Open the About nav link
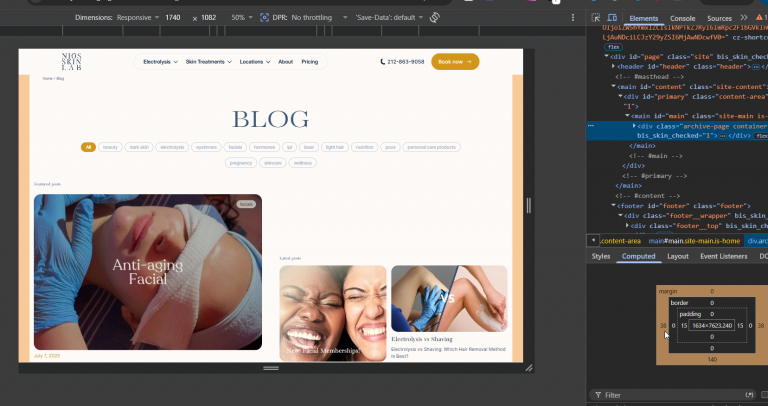The image size is (768, 406). pyautogui.click(x=286, y=62)
